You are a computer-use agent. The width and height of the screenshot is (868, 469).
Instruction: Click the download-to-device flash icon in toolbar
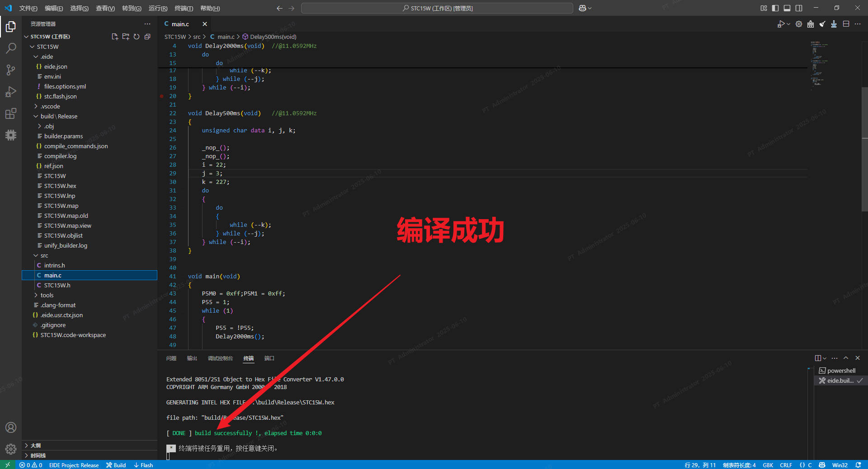[x=834, y=24]
